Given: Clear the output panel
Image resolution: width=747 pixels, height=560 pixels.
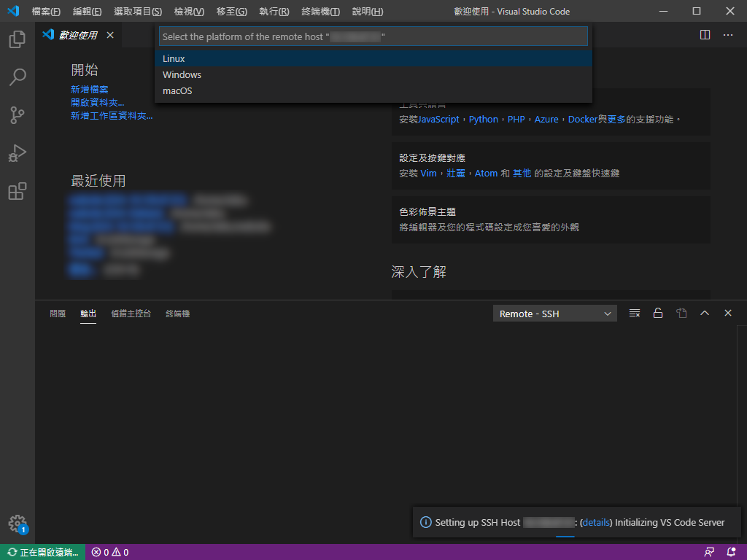Looking at the screenshot, I should click(635, 314).
